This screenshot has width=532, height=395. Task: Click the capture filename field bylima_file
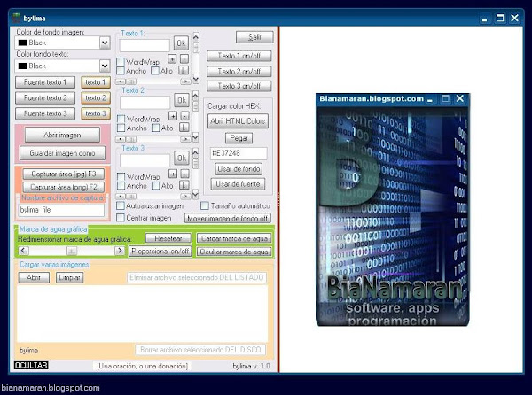click(61, 210)
